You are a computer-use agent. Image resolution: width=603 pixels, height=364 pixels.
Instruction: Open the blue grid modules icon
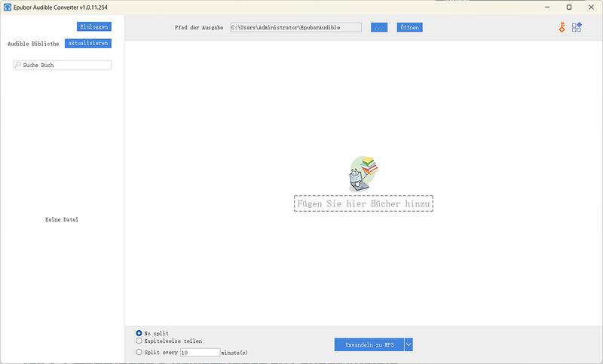pos(577,27)
